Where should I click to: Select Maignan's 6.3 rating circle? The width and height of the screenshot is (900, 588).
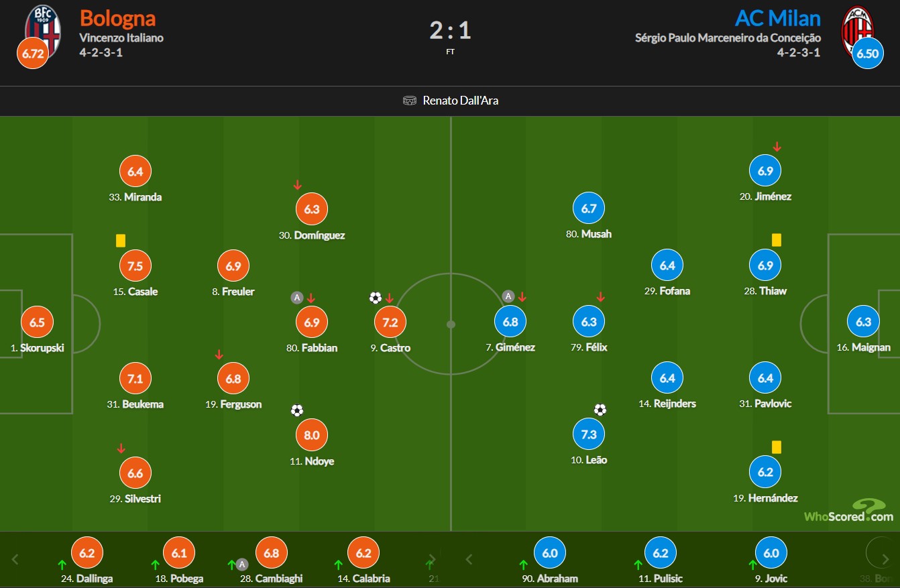864,322
